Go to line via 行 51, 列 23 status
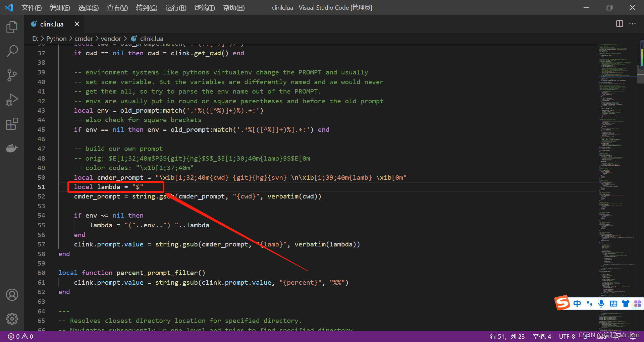Screen dimensions: 644x342 (507, 336)
